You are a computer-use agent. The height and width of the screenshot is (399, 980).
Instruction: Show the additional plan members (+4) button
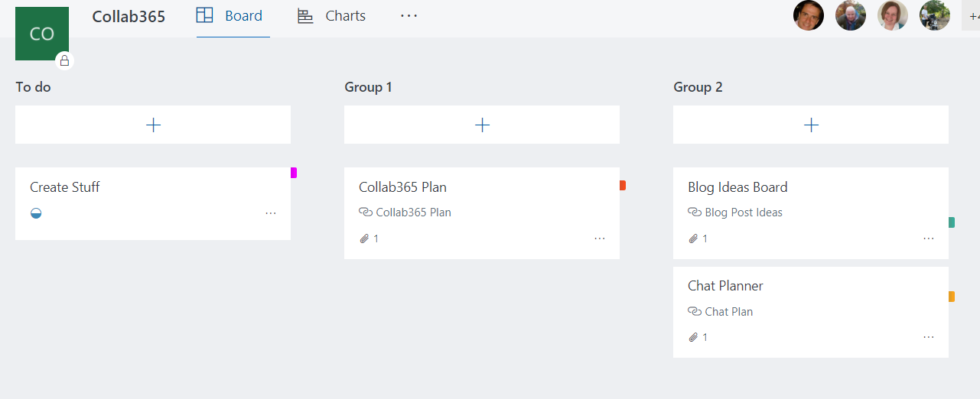971,16
